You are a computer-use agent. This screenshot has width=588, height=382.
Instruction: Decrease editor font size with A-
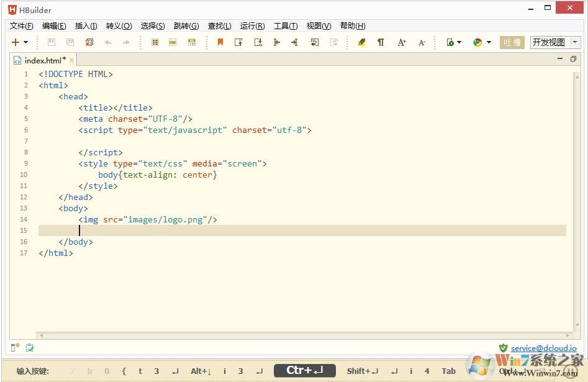point(422,42)
